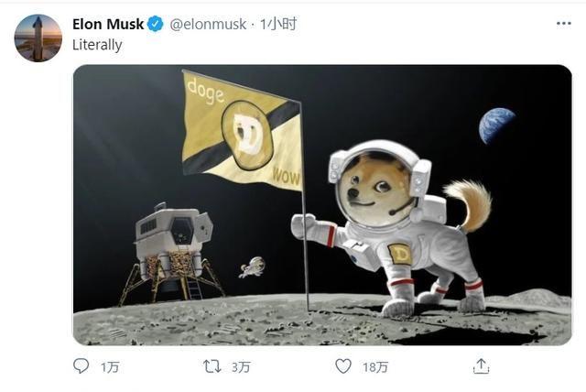This screenshot has height=392, width=586.
Task: Click the Elon Musk display name
Action: pos(108,25)
